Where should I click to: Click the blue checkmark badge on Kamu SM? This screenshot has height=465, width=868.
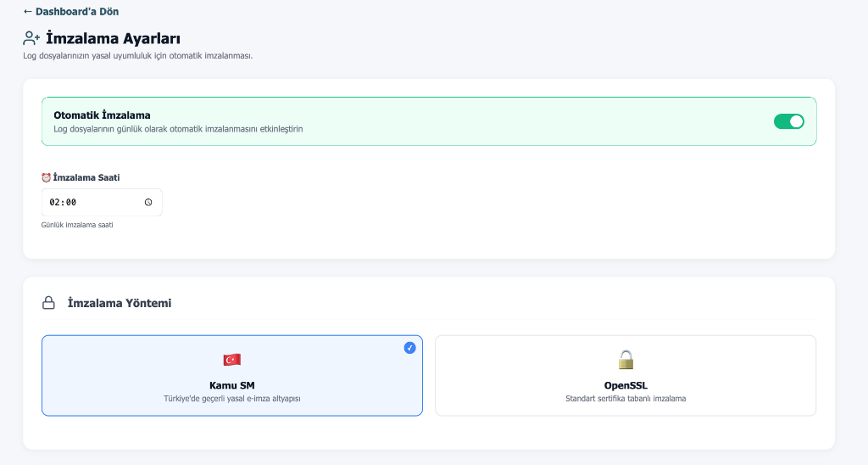pyautogui.click(x=409, y=348)
